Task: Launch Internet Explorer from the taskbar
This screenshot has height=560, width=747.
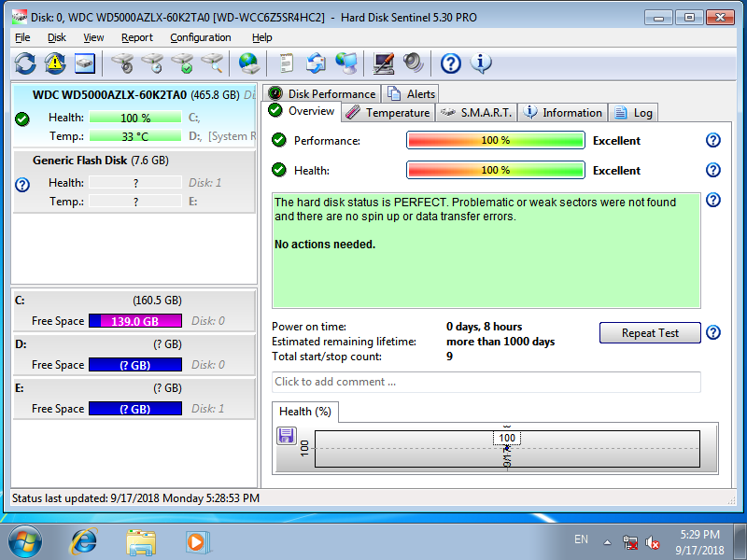Action: pyautogui.click(x=84, y=541)
